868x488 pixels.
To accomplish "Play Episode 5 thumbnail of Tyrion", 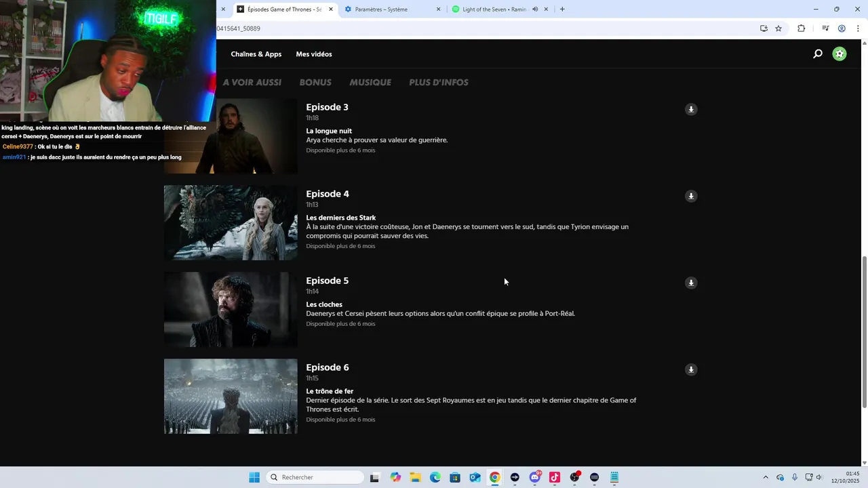I will [x=231, y=310].
